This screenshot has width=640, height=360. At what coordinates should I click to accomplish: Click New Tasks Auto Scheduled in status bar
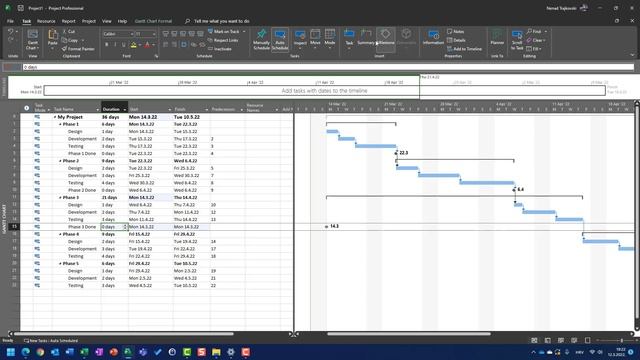click(x=51, y=341)
